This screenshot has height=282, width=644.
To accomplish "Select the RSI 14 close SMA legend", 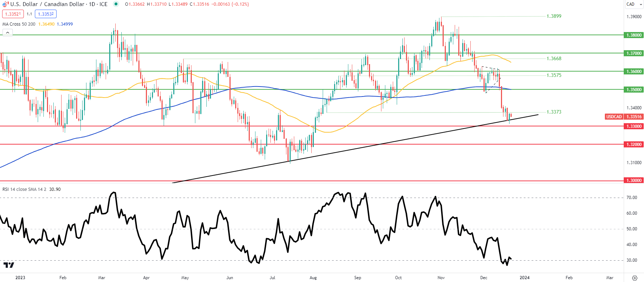I will pos(24,189).
